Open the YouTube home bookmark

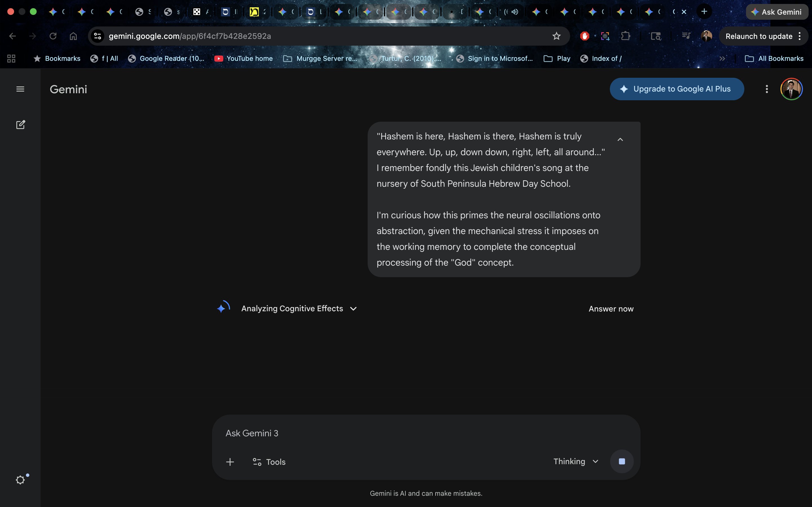click(244, 59)
